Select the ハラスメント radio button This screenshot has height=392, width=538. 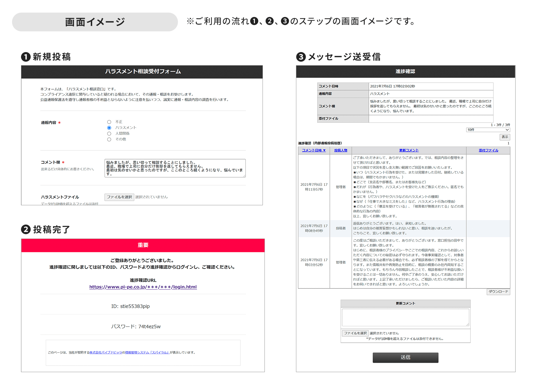(109, 128)
